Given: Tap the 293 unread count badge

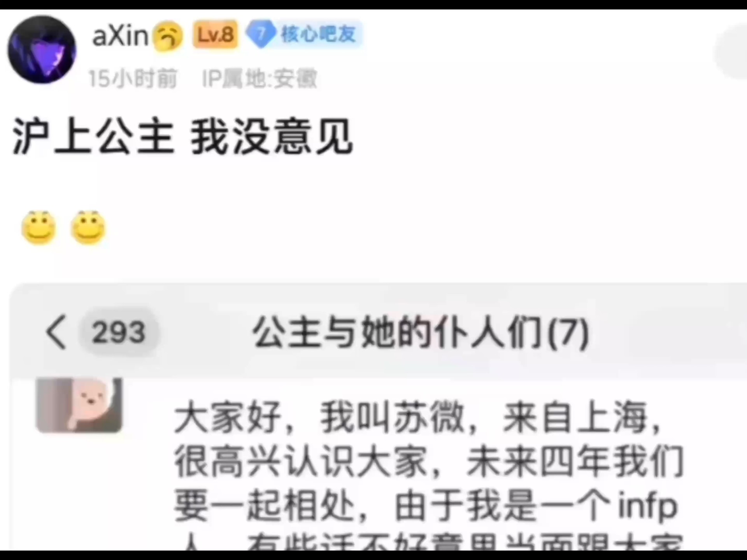Looking at the screenshot, I should (x=119, y=332).
